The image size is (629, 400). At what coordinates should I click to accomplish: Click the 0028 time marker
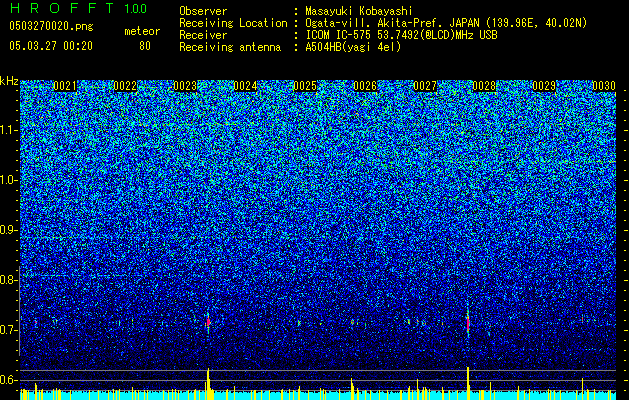(x=484, y=86)
